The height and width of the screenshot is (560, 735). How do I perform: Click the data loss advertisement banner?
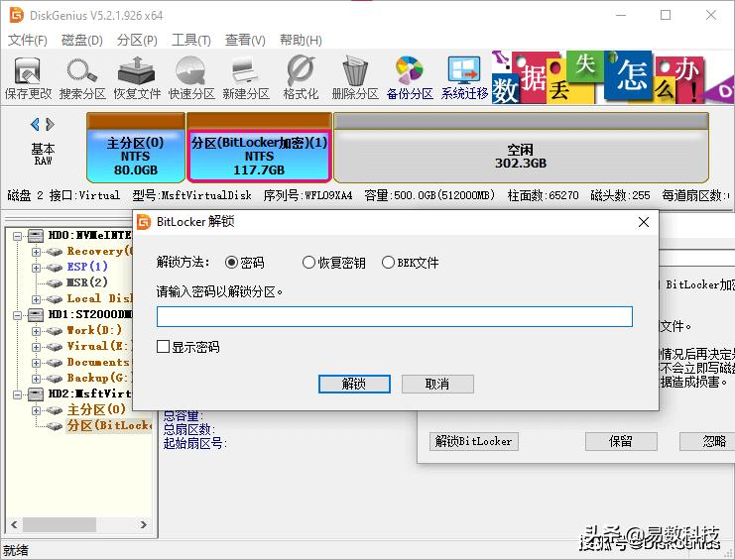pos(613,77)
